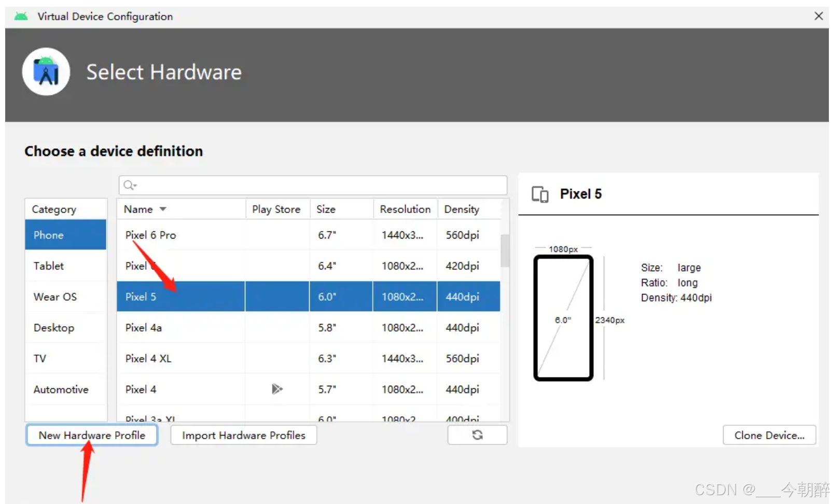Viewport: 832px width, 504px height.
Task: Click the Resolution column header
Action: click(x=405, y=209)
